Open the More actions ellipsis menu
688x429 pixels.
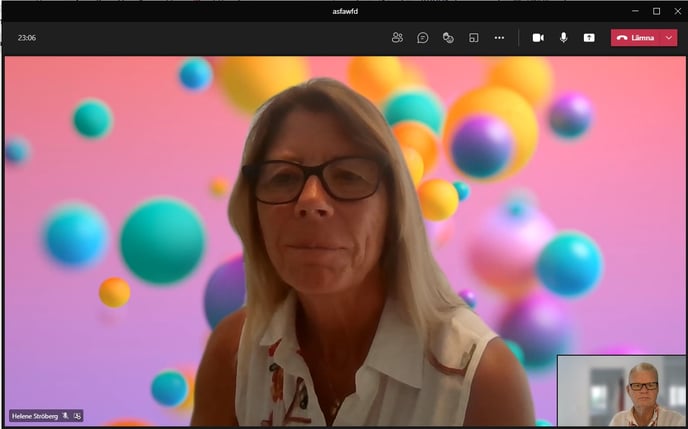click(499, 38)
